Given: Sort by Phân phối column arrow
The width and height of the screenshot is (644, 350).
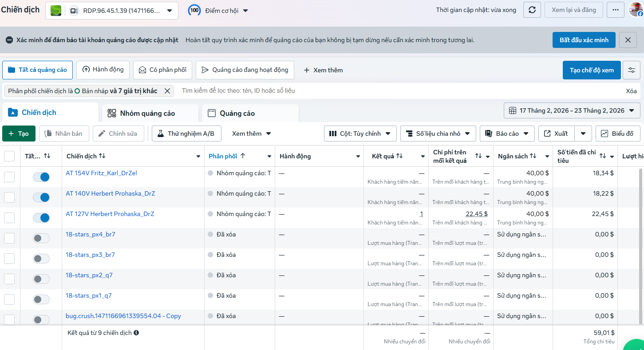Looking at the screenshot, I should pyautogui.click(x=243, y=156).
